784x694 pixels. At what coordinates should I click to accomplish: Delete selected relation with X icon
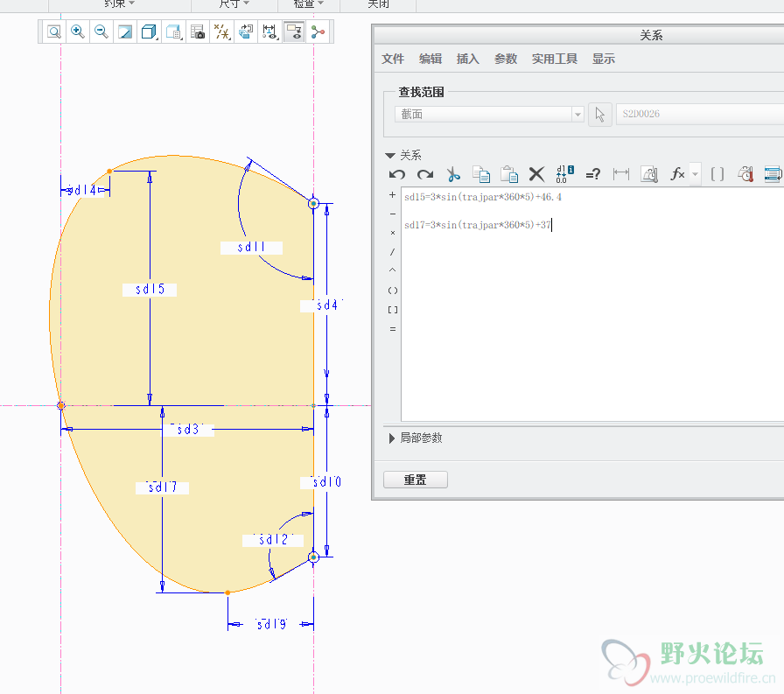coord(536,174)
